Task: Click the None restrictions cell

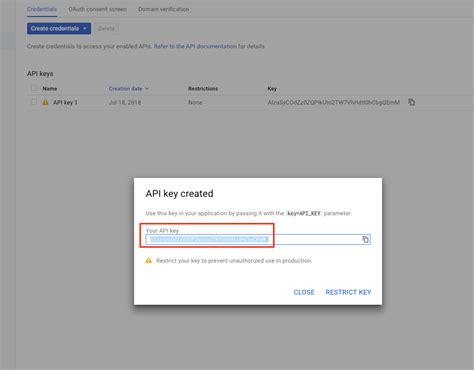Action: point(195,102)
